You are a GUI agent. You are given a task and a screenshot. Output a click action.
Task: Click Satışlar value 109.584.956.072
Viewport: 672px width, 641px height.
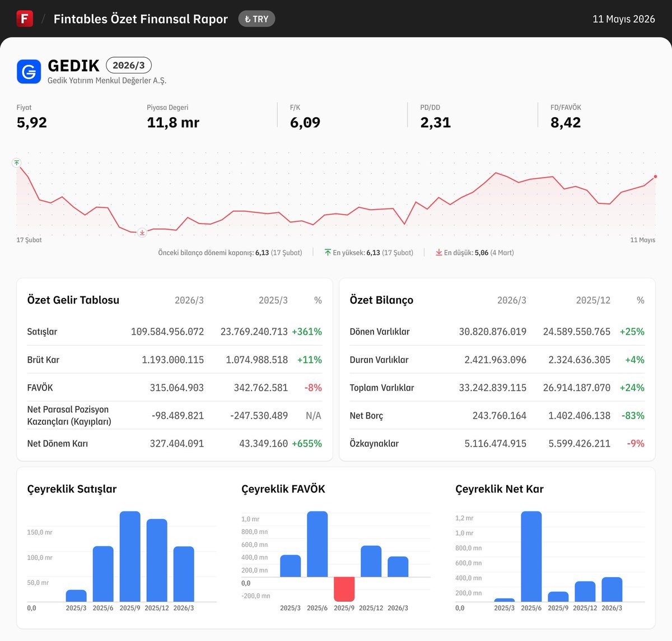[x=167, y=332]
